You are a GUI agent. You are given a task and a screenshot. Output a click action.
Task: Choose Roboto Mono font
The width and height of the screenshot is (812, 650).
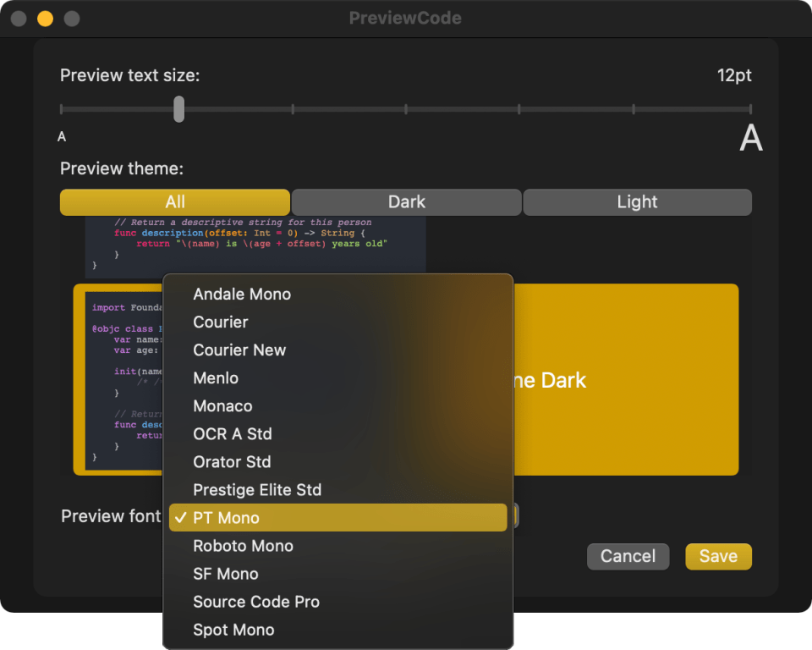pyautogui.click(x=243, y=546)
